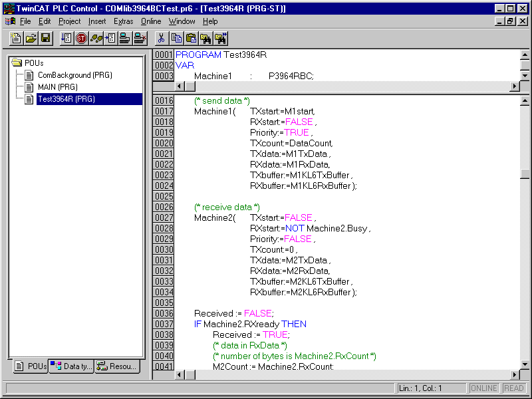Click the Cut scissors icon
Image resolution: width=532 pixels, height=399 pixels.
(x=162, y=38)
